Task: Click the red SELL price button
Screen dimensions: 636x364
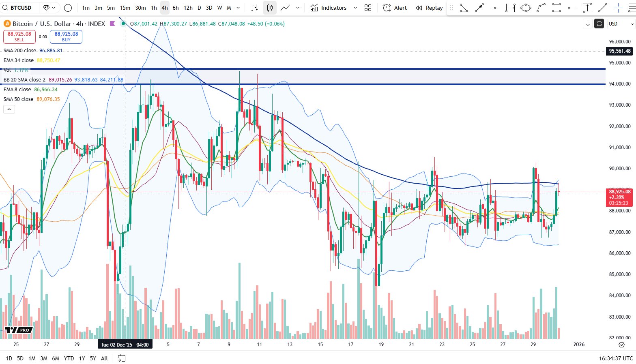Action: (19, 36)
